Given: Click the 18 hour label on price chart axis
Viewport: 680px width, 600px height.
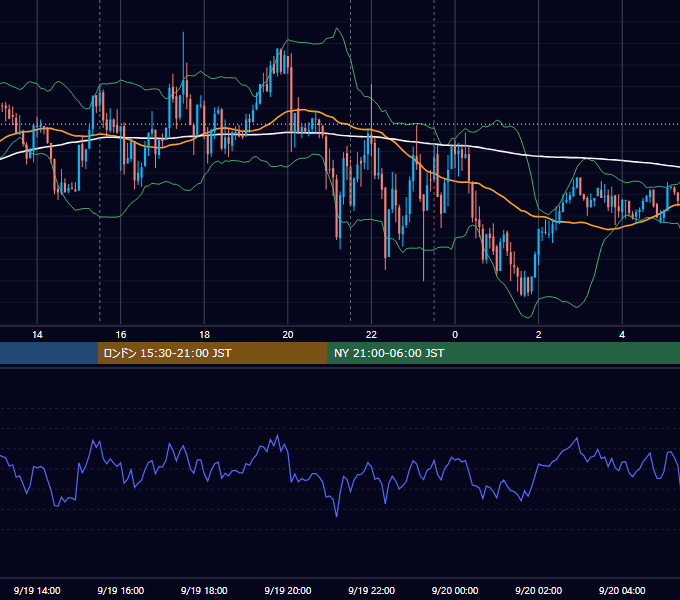Looking at the screenshot, I should (x=204, y=335).
